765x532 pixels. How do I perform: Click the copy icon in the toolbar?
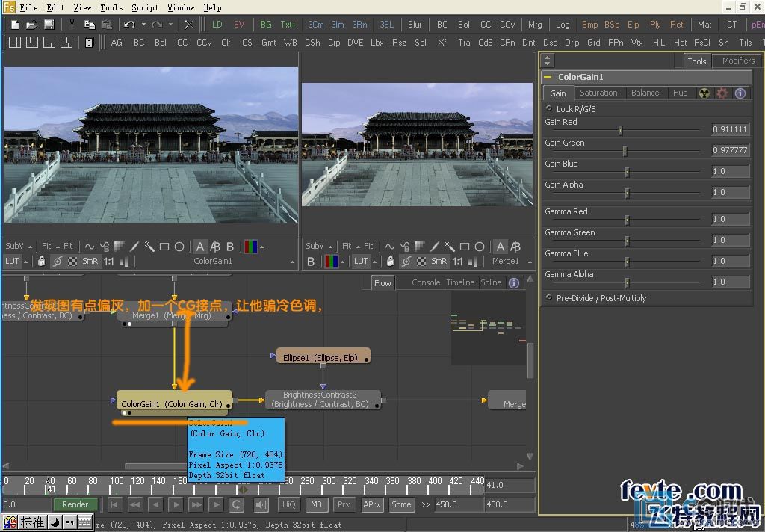[90, 25]
